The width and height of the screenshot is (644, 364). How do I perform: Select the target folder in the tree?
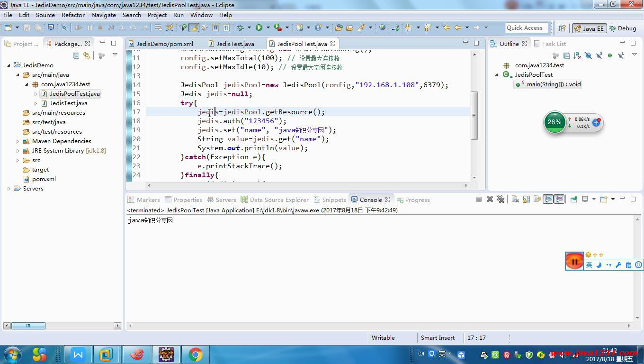pos(36,170)
